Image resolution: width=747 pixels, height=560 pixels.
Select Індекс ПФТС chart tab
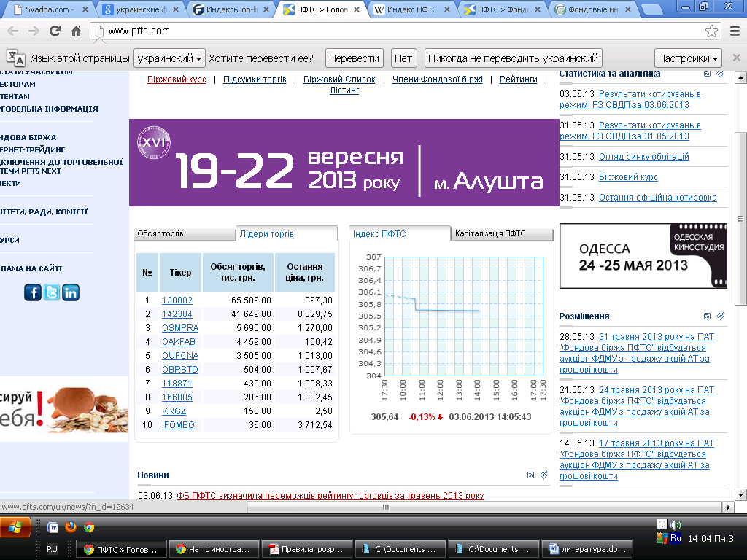tap(400, 234)
